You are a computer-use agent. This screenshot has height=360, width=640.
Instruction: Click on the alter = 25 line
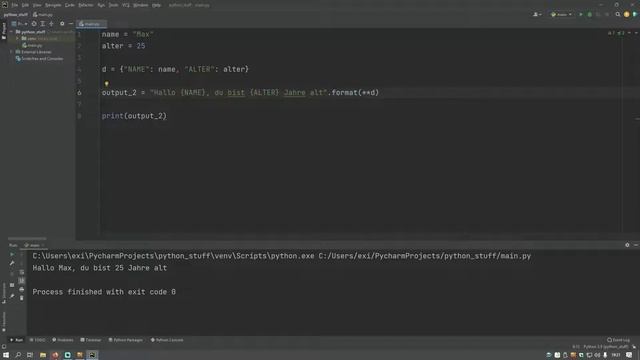point(123,46)
